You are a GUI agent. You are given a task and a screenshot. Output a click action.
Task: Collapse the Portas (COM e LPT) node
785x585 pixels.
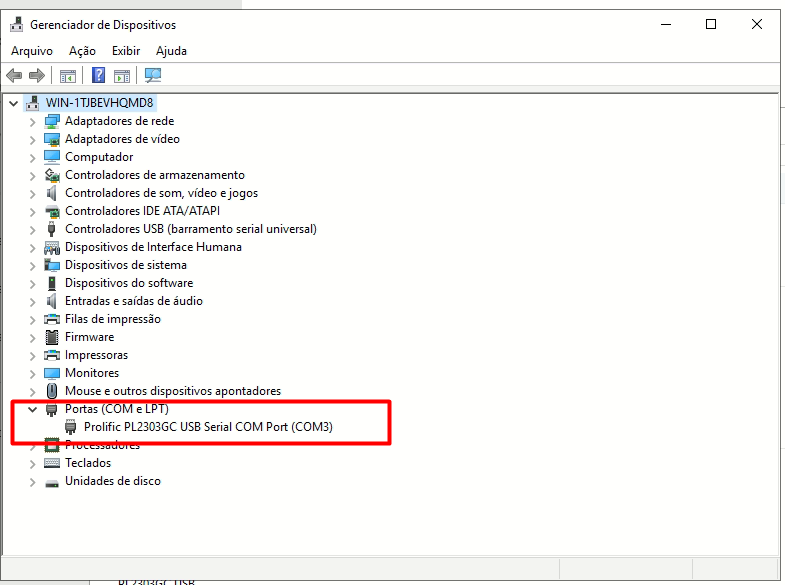pos(33,409)
